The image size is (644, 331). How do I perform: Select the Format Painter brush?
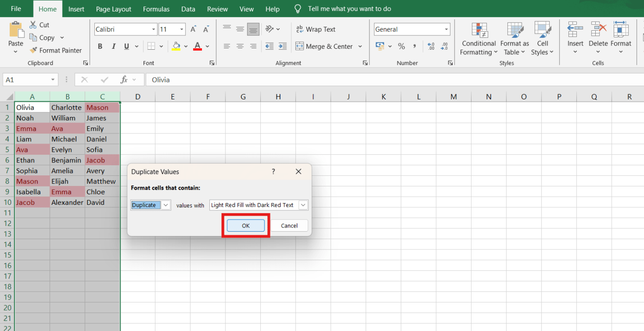point(33,50)
